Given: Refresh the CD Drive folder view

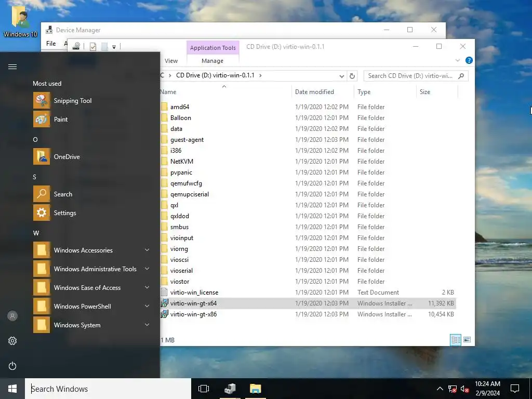Looking at the screenshot, I should point(352,76).
